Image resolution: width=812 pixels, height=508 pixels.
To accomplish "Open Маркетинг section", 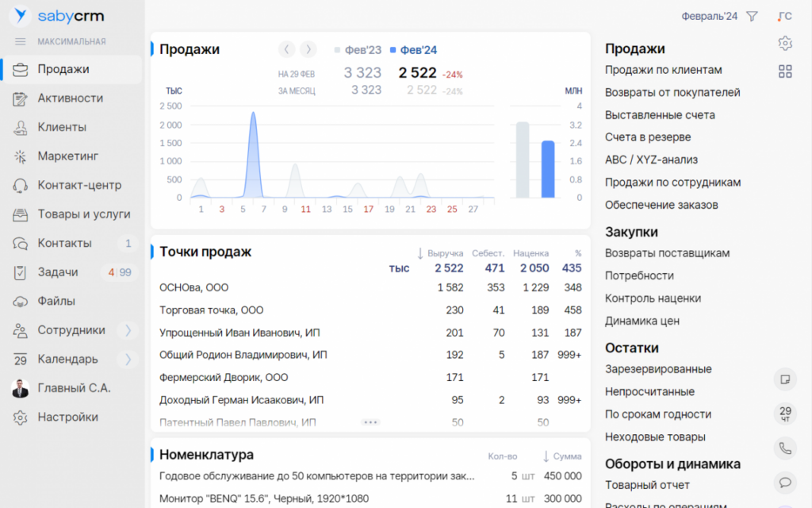I will (x=71, y=156).
